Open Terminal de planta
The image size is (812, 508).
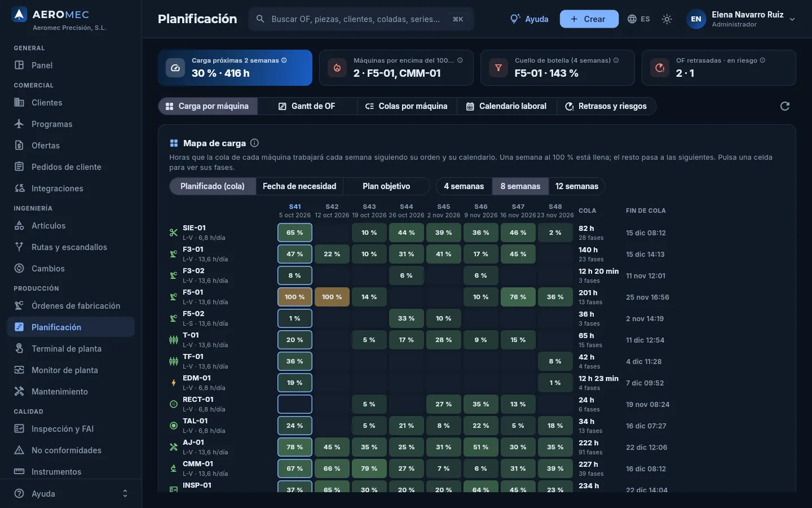[x=70, y=349]
